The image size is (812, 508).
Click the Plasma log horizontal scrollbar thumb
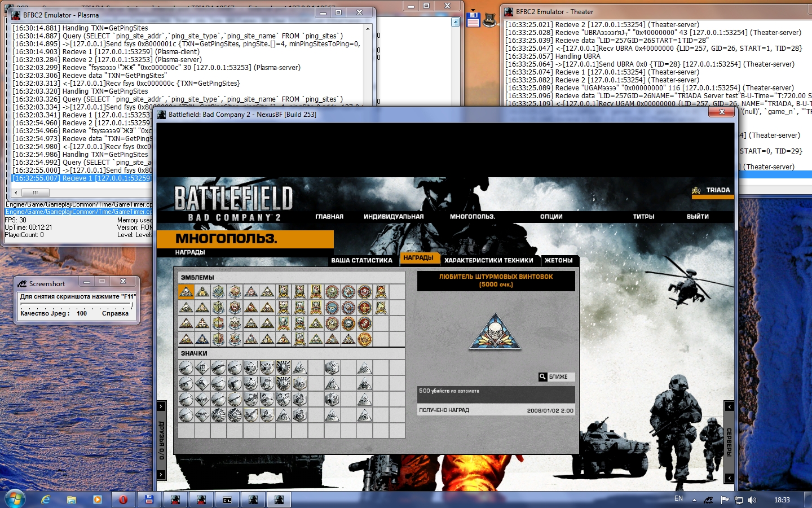(35, 192)
